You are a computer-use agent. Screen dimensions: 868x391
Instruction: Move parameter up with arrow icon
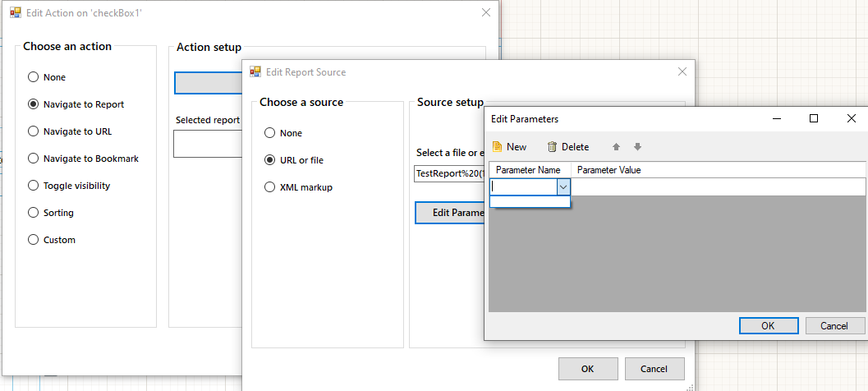click(x=617, y=147)
